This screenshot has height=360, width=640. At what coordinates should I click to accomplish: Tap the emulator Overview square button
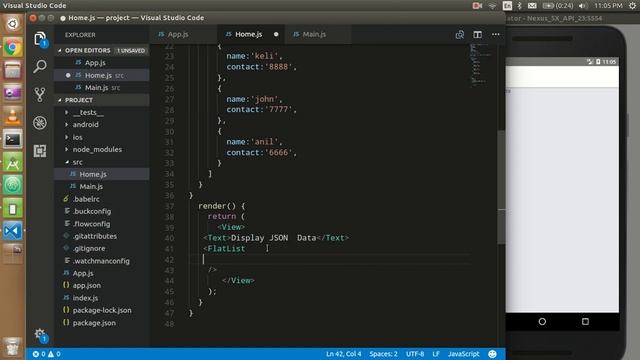point(585,322)
